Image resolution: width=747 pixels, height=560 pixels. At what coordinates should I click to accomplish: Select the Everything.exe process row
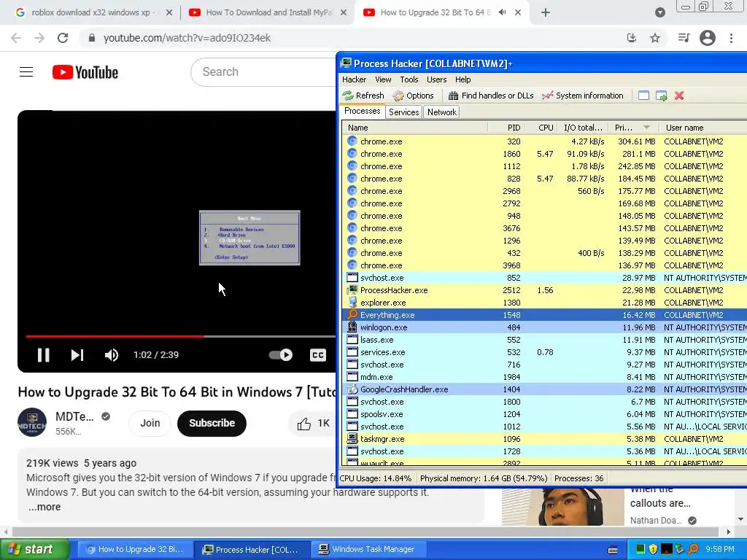[544, 315]
